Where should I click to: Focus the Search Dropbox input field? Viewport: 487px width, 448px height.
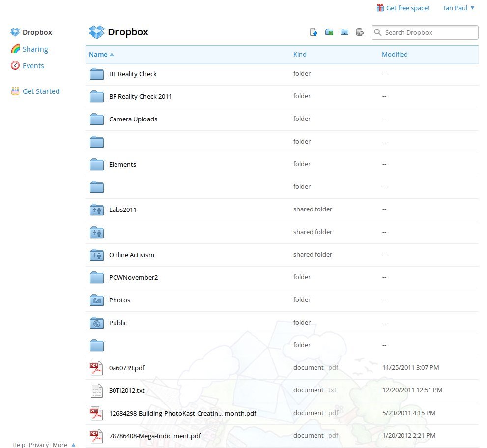coord(425,32)
